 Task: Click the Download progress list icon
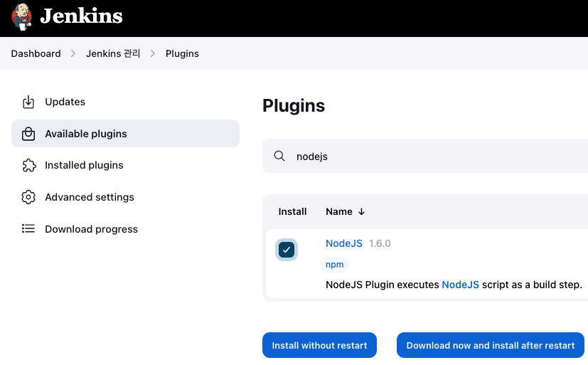coord(28,228)
